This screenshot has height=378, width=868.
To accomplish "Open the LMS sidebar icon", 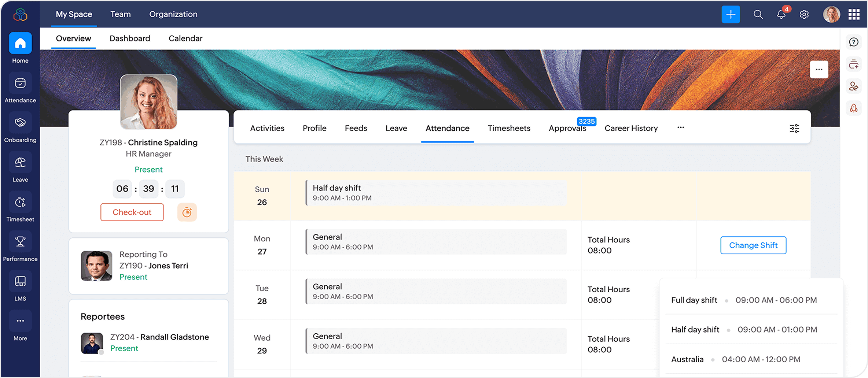I will coord(20,281).
